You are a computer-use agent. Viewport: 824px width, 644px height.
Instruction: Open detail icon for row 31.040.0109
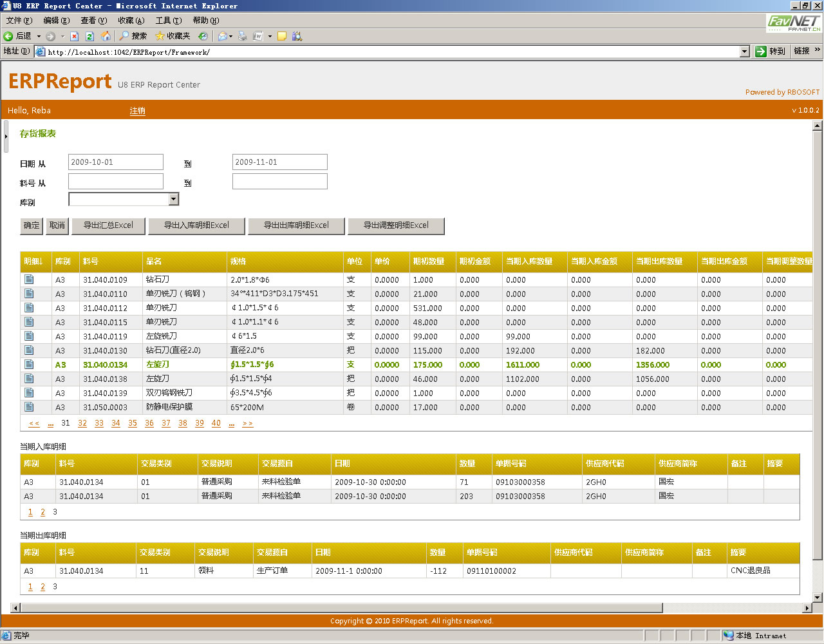(x=29, y=279)
